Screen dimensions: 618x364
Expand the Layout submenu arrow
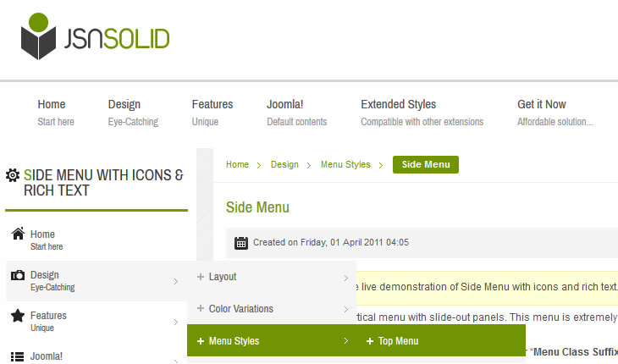346,277
